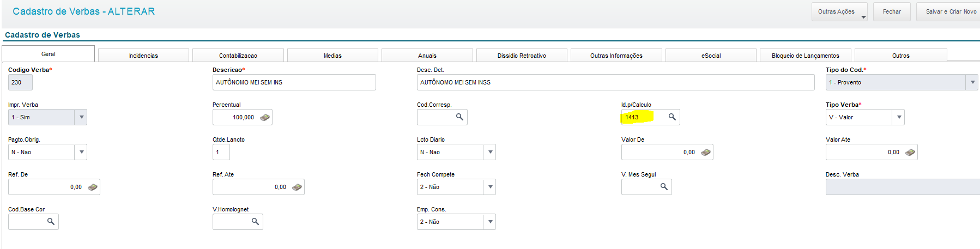Click the Desc. Verba field
Image resolution: width=980 pixels, height=249 pixels.
pos(903,187)
